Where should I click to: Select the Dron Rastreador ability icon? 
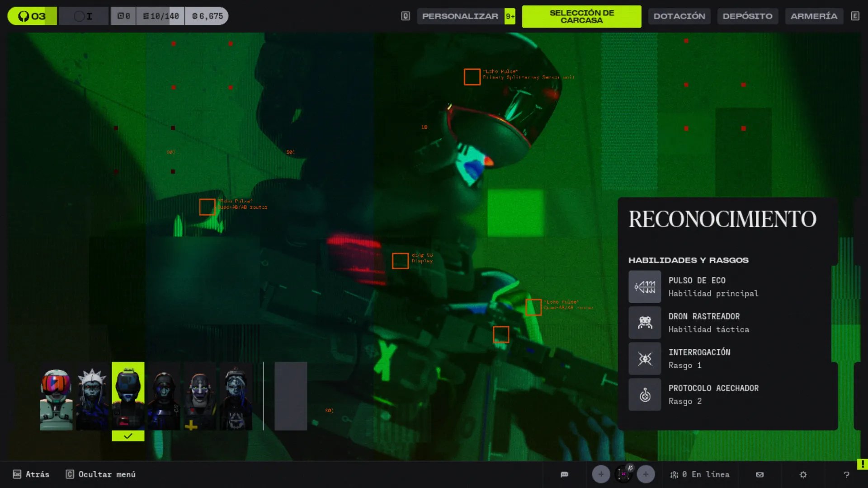(645, 323)
